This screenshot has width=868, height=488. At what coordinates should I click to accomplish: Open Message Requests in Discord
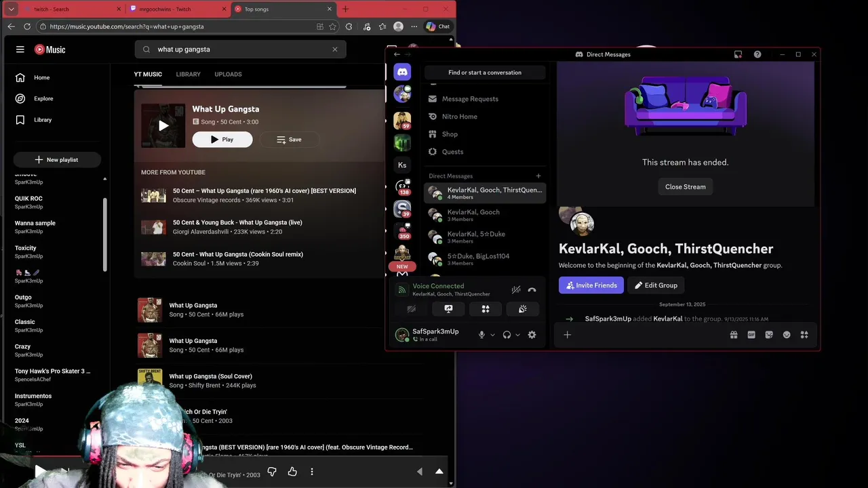click(485, 99)
